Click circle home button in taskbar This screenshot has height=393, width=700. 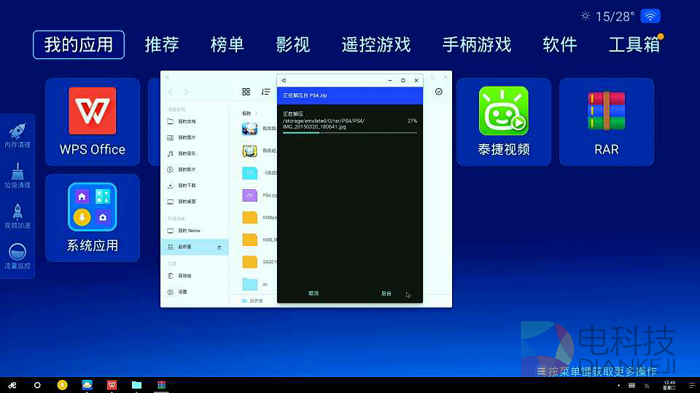[x=37, y=385]
